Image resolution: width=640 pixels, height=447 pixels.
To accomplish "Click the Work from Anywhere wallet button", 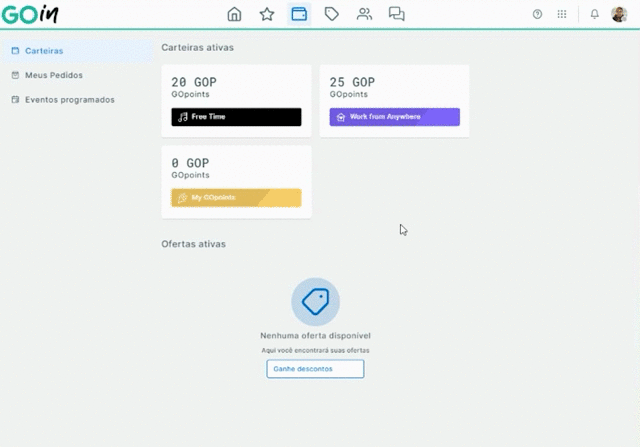I will click(x=395, y=117).
